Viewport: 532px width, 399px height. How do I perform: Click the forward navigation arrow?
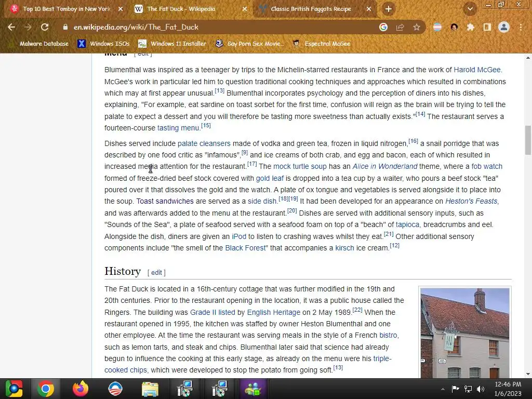pyautogui.click(x=28, y=27)
